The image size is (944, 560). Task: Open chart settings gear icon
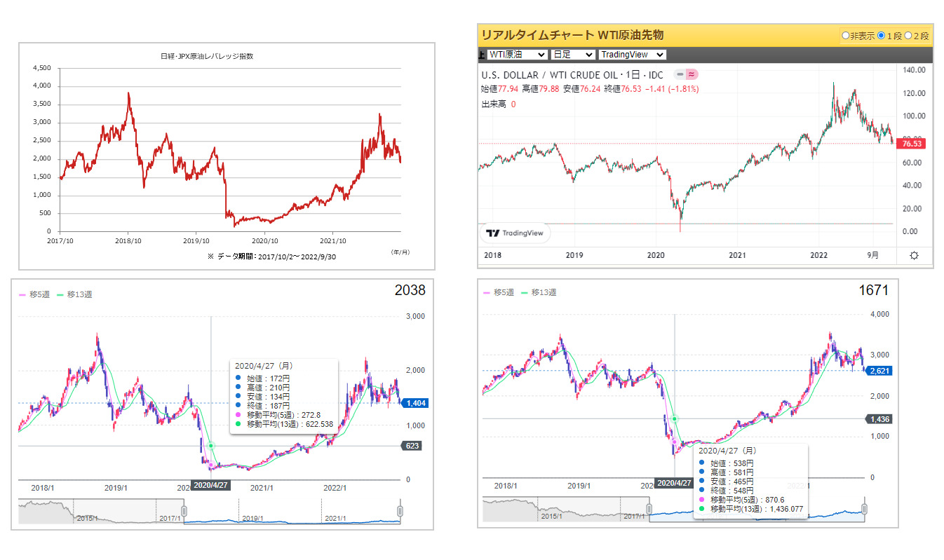[914, 255]
